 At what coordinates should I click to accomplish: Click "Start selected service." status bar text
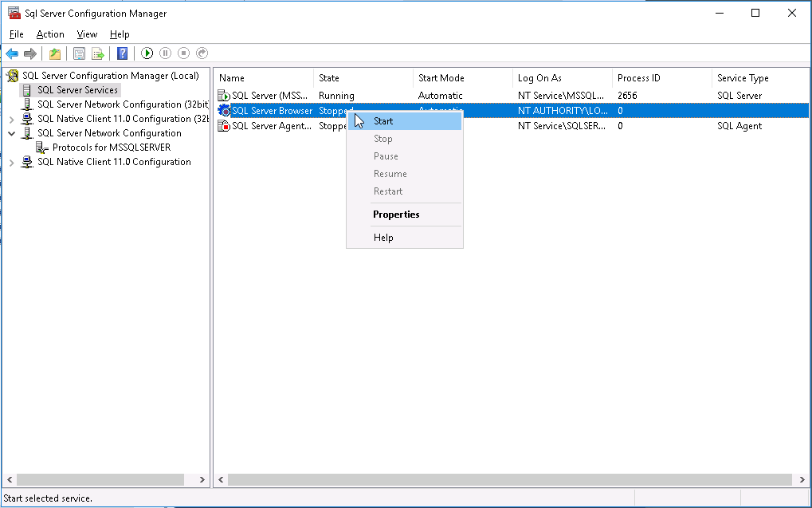click(48, 498)
